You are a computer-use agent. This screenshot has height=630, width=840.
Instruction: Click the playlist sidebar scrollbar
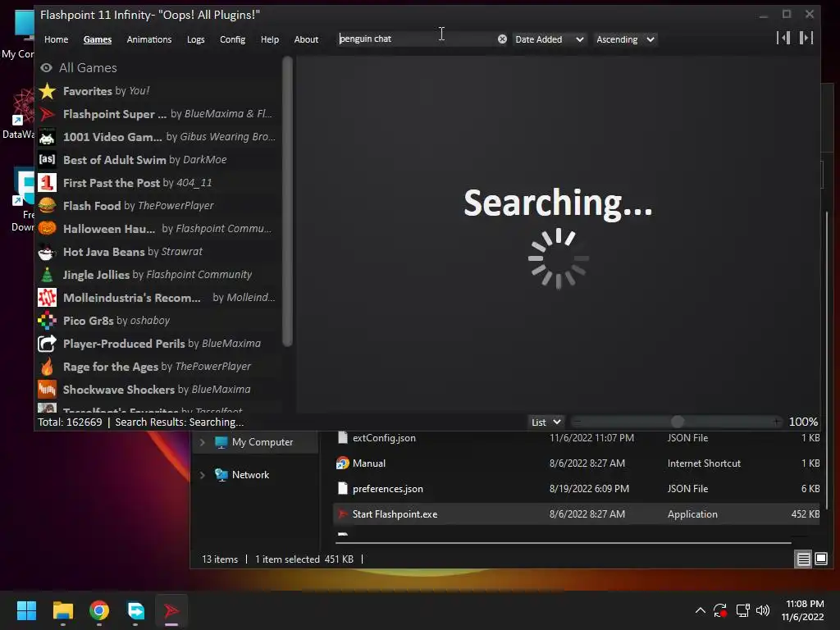[x=287, y=202]
